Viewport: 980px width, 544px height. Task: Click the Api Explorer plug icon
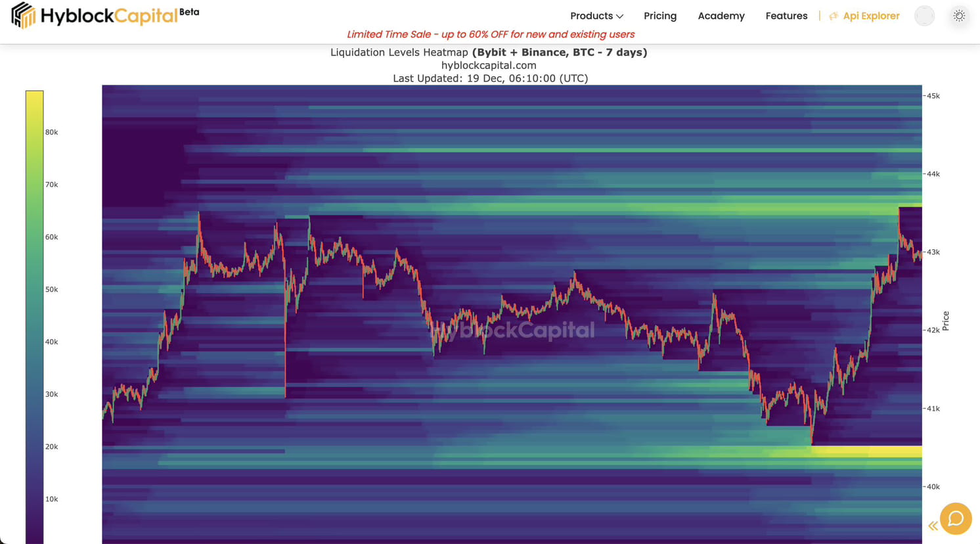(834, 16)
